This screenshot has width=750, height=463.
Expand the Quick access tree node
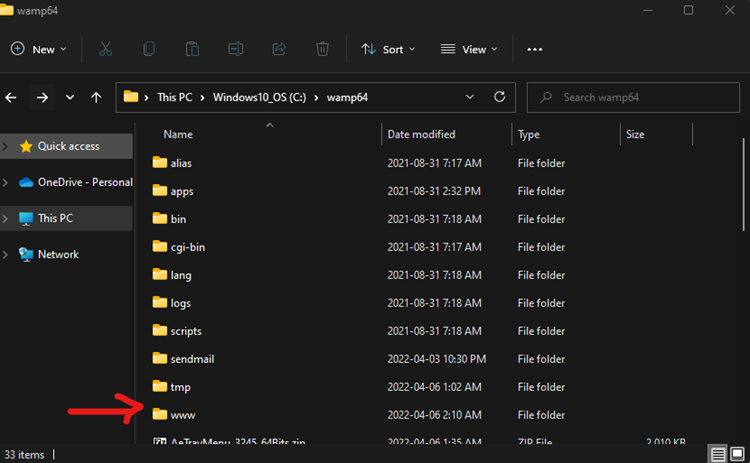[x=5, y=146]
